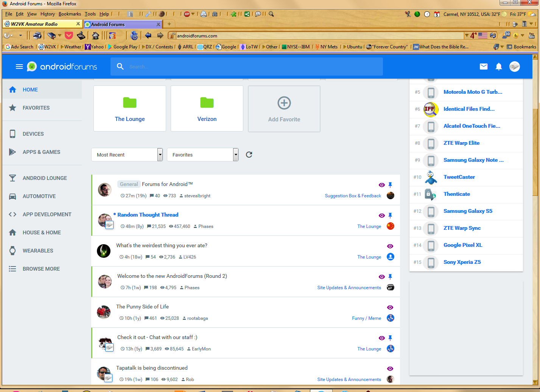The height and width of the screenshot is (392, 540).
Task: Toggle watch eye on Random Thought Thread
Action: [381, 215]
